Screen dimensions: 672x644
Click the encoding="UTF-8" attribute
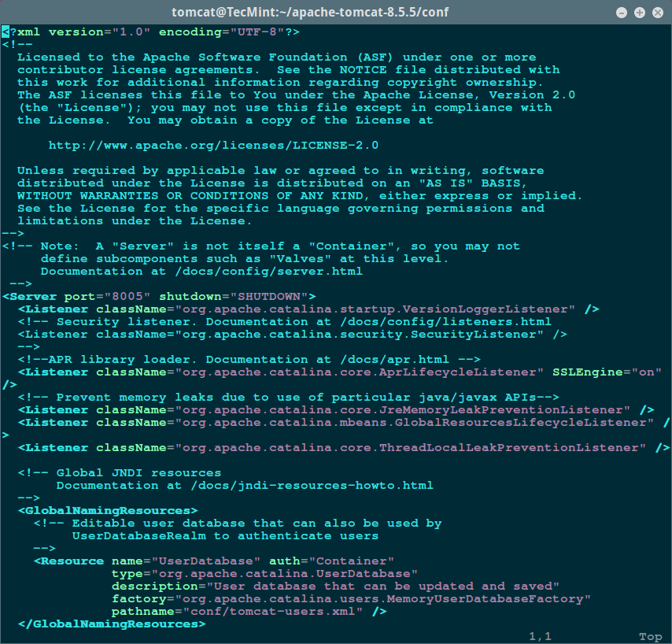(x=221, y=32)
